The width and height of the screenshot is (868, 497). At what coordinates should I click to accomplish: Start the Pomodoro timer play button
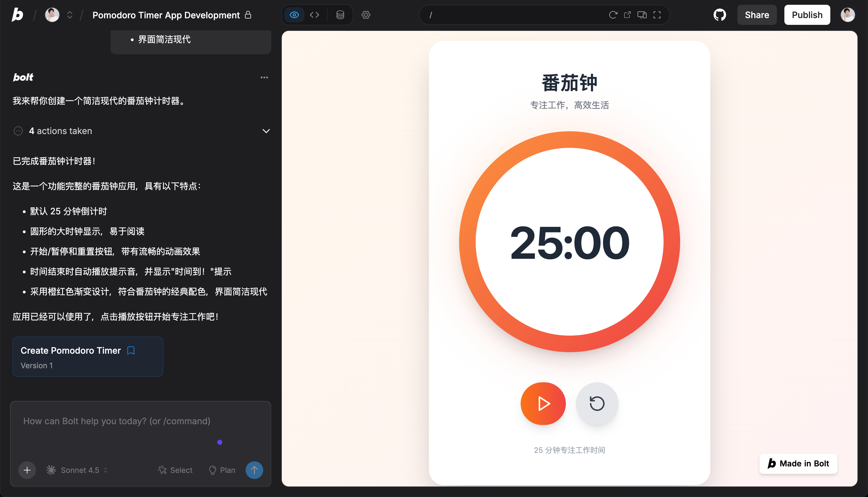click(543, 403)
